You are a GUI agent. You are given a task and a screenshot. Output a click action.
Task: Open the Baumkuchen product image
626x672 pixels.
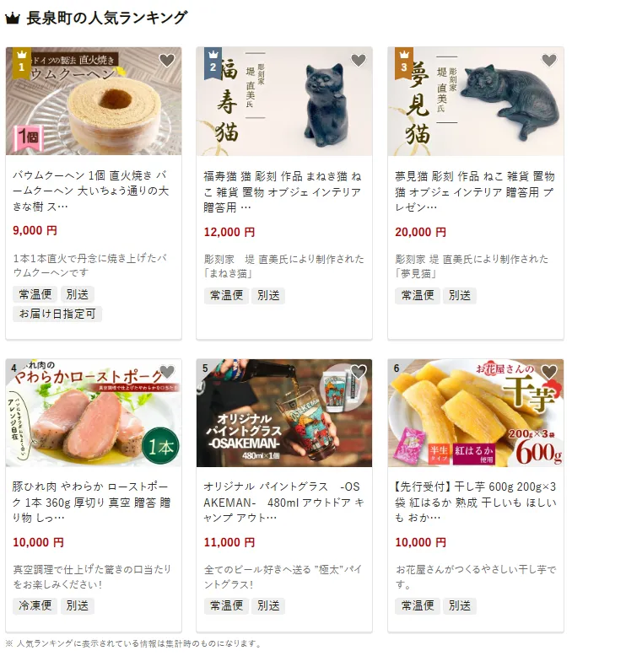[94, 101]
